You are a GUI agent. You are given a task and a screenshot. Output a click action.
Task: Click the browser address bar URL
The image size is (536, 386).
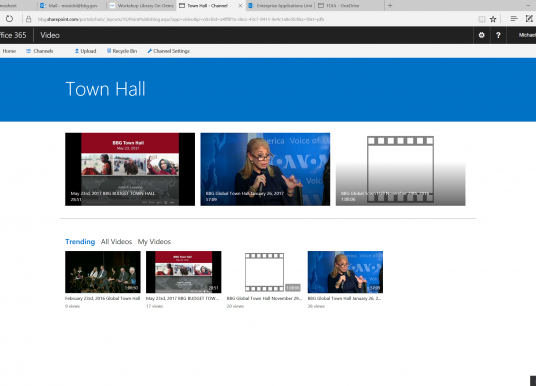(x=181, y=19)
